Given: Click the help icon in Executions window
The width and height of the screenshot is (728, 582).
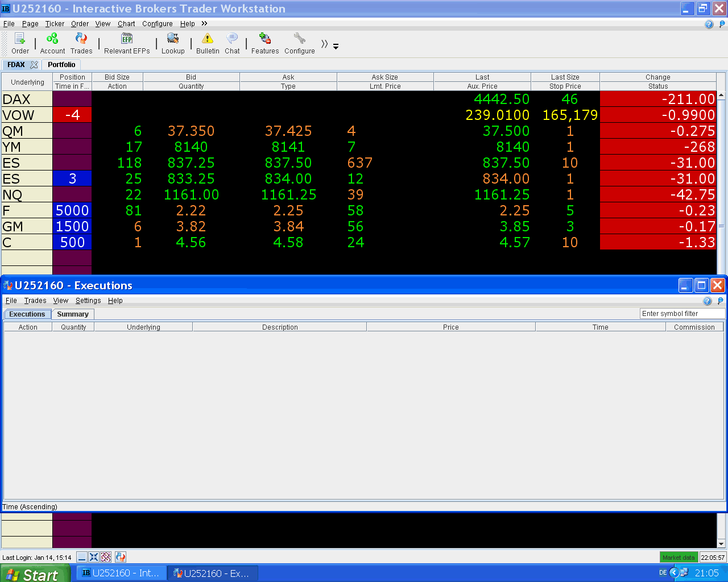Looking at the screenshot, I should [x=708, y=301].
